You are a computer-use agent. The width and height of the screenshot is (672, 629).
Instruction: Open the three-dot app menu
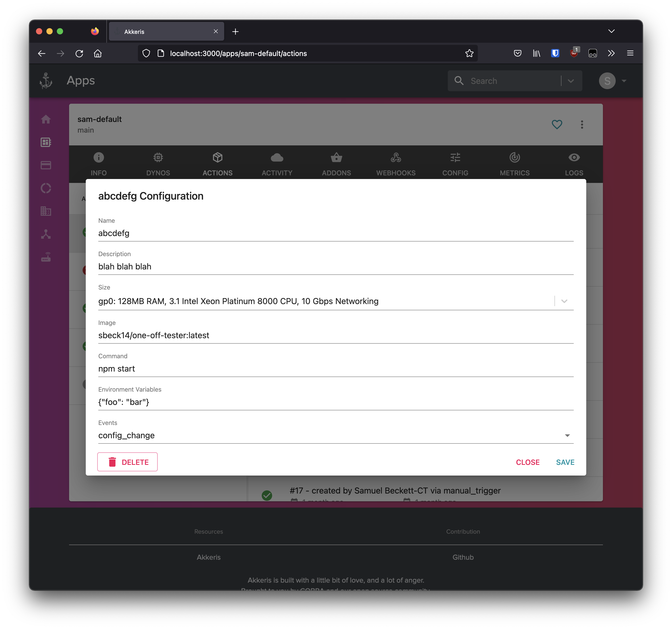click(582, 125)
